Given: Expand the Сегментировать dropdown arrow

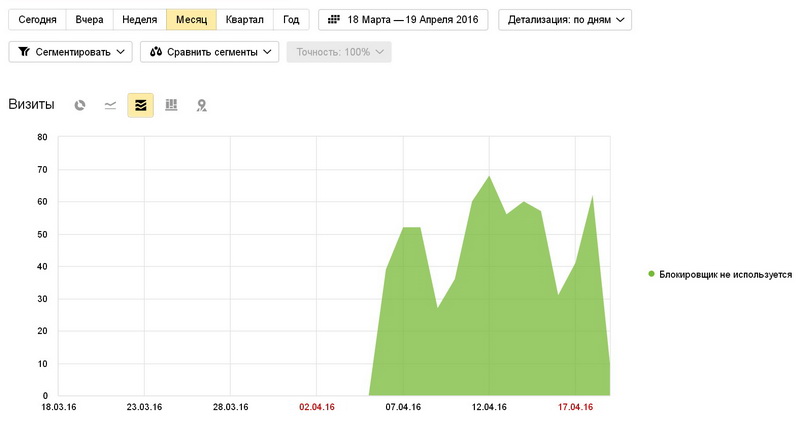Looking at the screenshot, I should point(121,52).
